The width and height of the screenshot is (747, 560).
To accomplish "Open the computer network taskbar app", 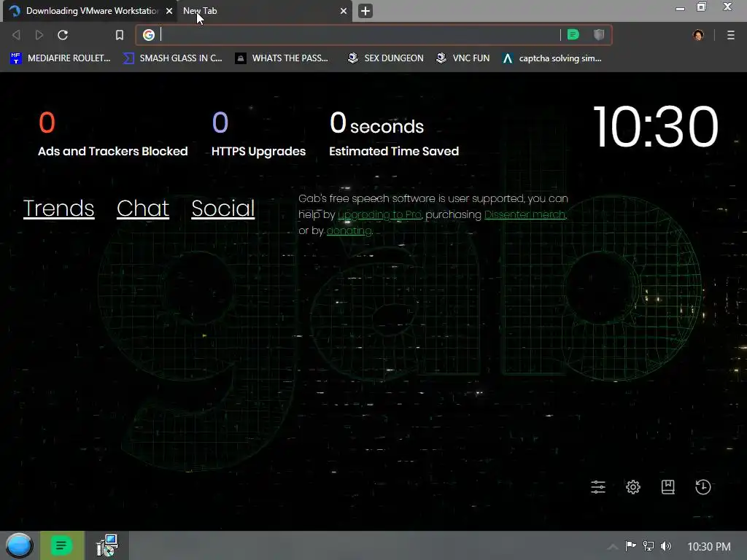I will (x=107, y=545).
